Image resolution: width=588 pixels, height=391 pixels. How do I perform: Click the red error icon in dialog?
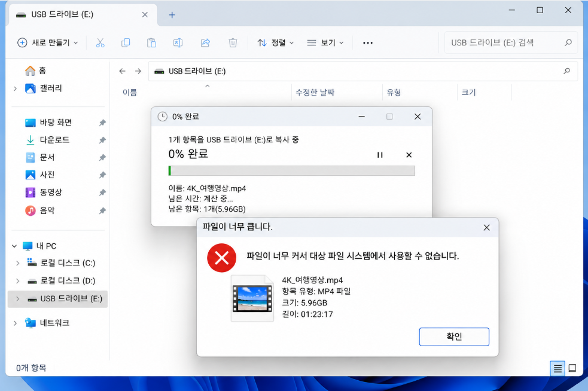tap(222, 258)
